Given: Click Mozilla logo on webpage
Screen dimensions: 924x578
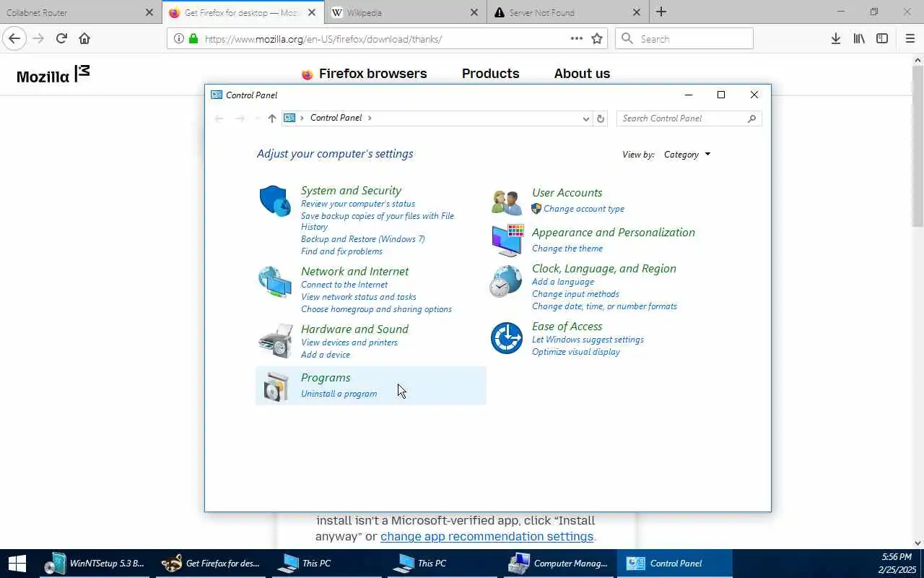Looking at the screenshot, I should point(53,74).
